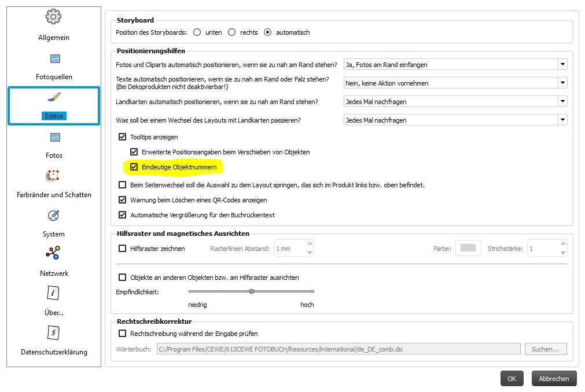This screenshot has height=392, width=585.
Task: Click the Editor paintbrush icon
Action: point(54,98)
